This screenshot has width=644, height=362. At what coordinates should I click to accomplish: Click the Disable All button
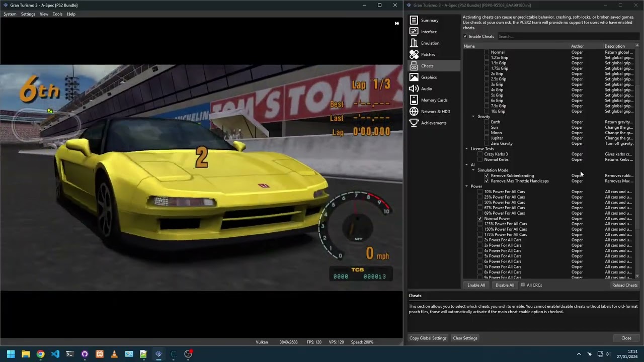505,285
